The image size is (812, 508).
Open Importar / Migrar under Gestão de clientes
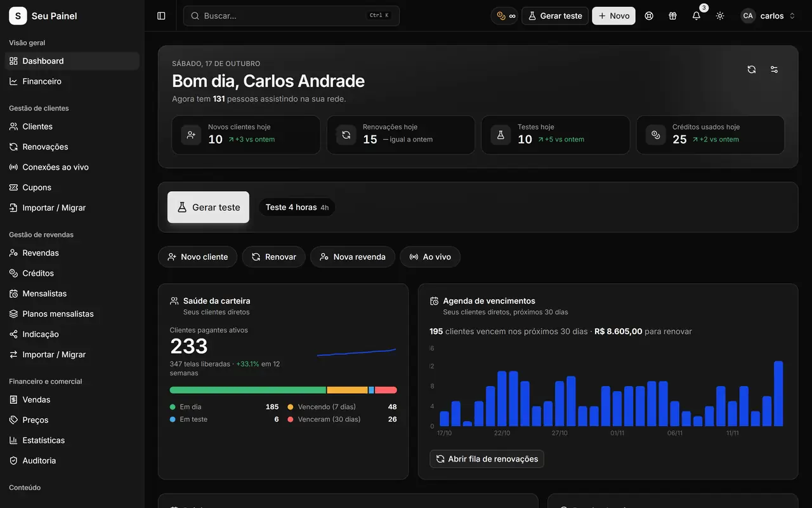(72, 208)
